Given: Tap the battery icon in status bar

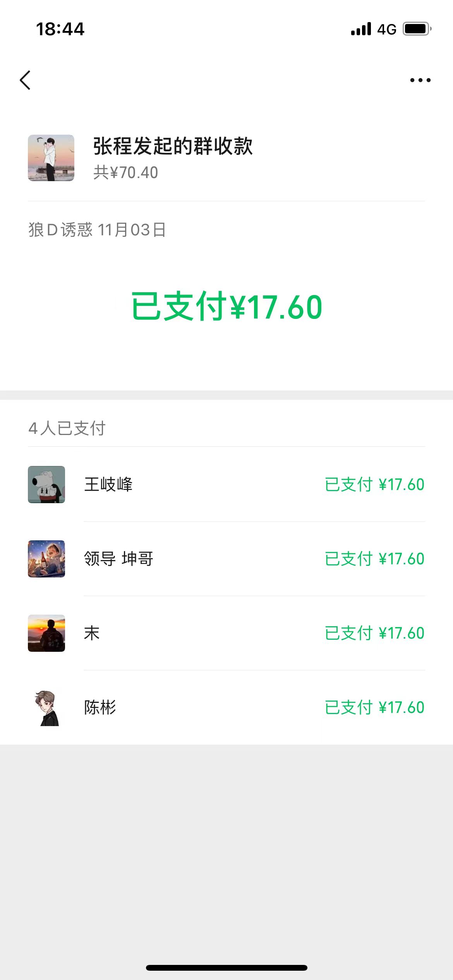Looking at the screenshot, I should pyautogui.click(x=417, y=29).
